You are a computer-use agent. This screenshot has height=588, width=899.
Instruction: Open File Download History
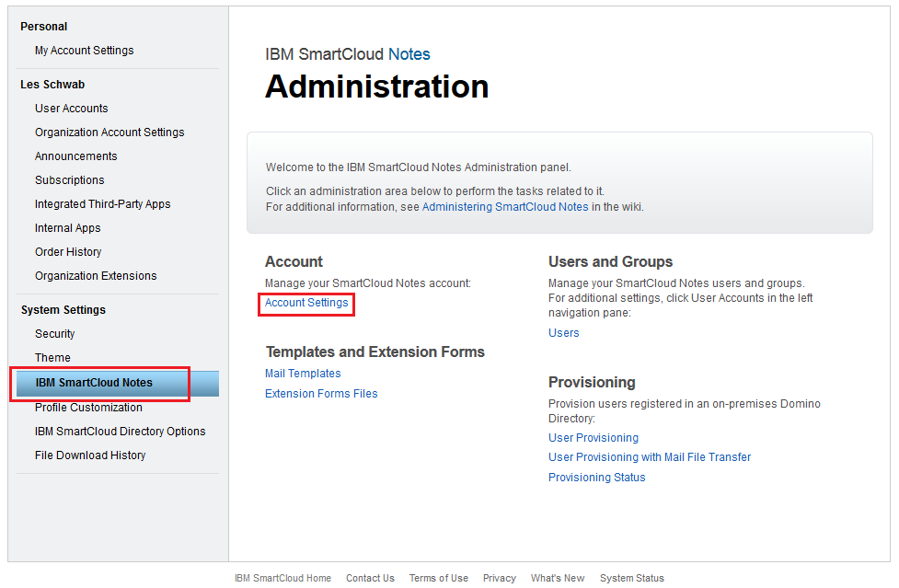[x=90, y=455]
